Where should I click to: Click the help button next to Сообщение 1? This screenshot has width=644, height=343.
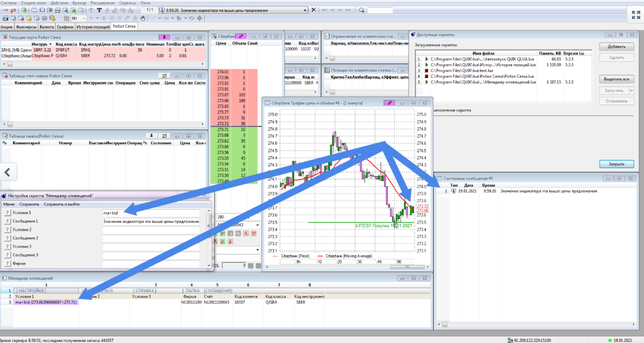pyautogui.click(x=7, y=221)
